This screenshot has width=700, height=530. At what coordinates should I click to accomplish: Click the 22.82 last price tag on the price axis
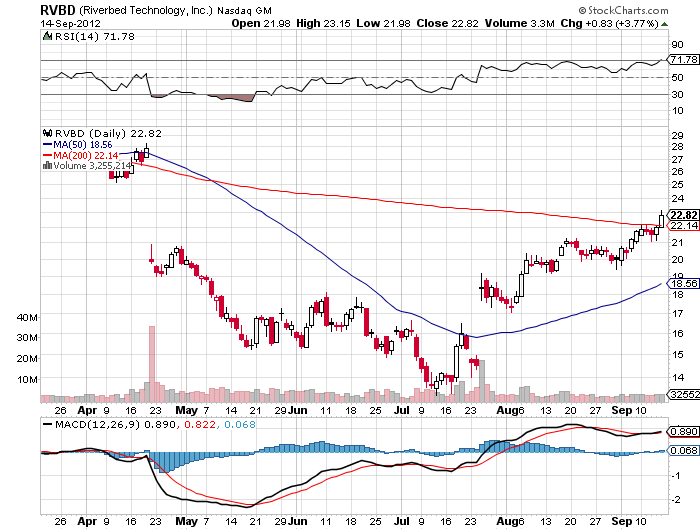point(684,215)
